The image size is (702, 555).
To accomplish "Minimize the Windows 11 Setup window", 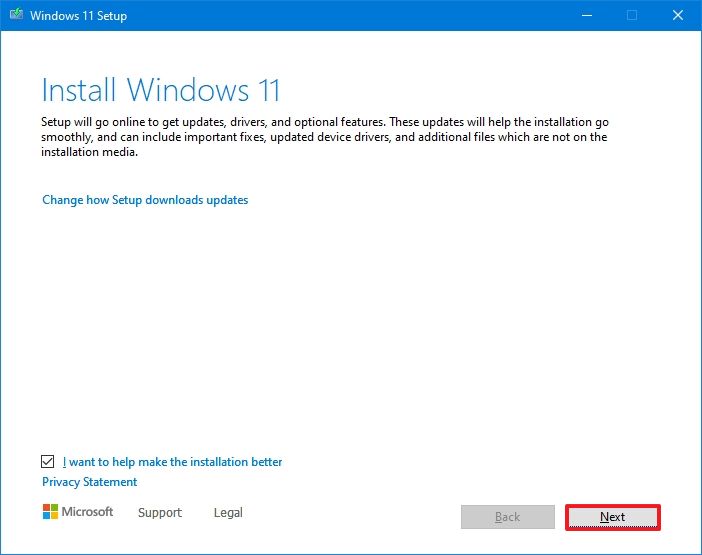I will [x=587, y=15].
